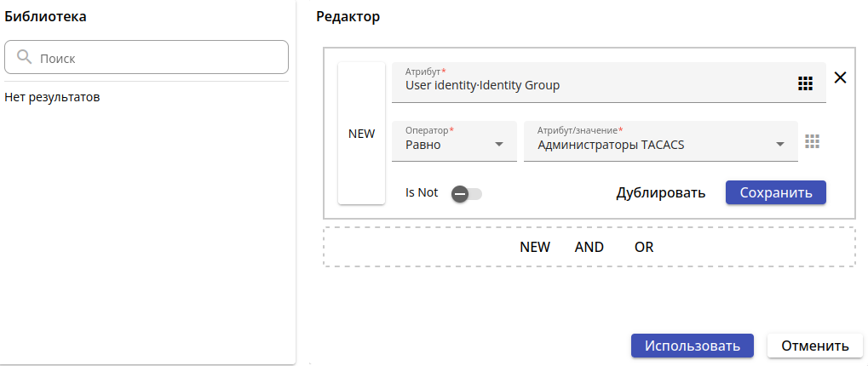Open attribute picker grid icon for Атрибут
The height and width of the screenshot is (366, 868).
click(806, 83)
